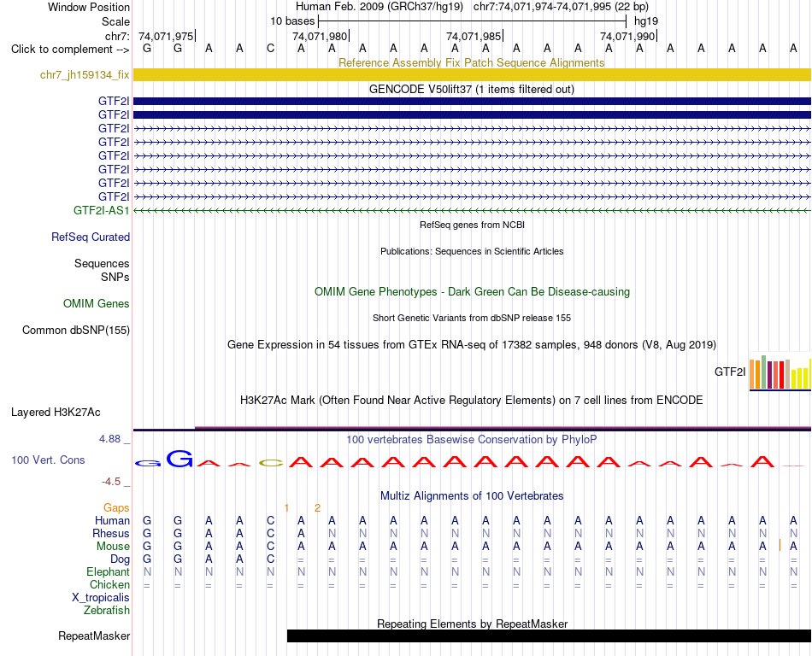Screen dimensions: 812x656
Task: Click the Window Position label
Action: (89, 7)
